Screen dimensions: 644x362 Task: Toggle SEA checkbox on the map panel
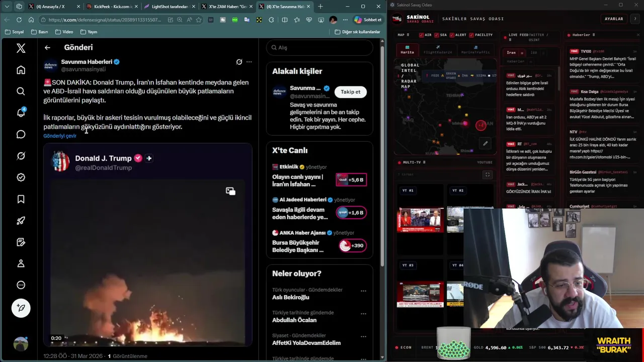437,35
